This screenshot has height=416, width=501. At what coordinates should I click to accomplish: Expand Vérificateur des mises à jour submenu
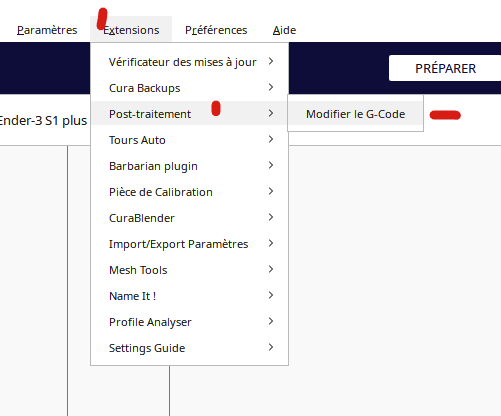[189, 62]
